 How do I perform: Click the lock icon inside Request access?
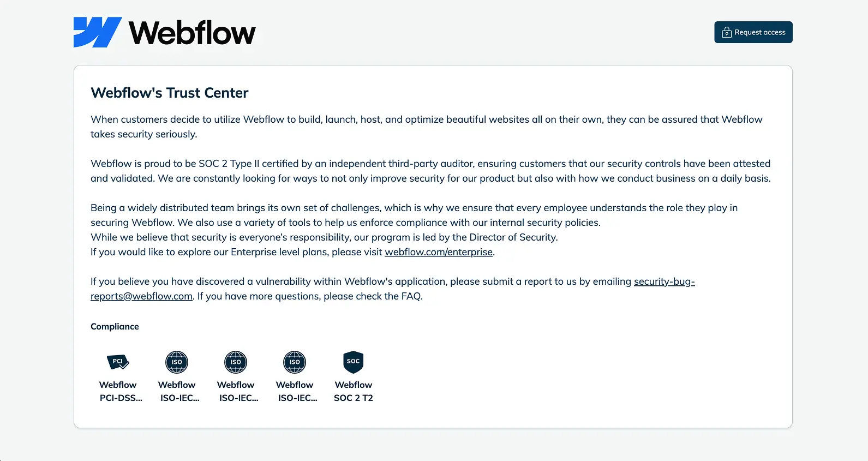coord(727,32)
